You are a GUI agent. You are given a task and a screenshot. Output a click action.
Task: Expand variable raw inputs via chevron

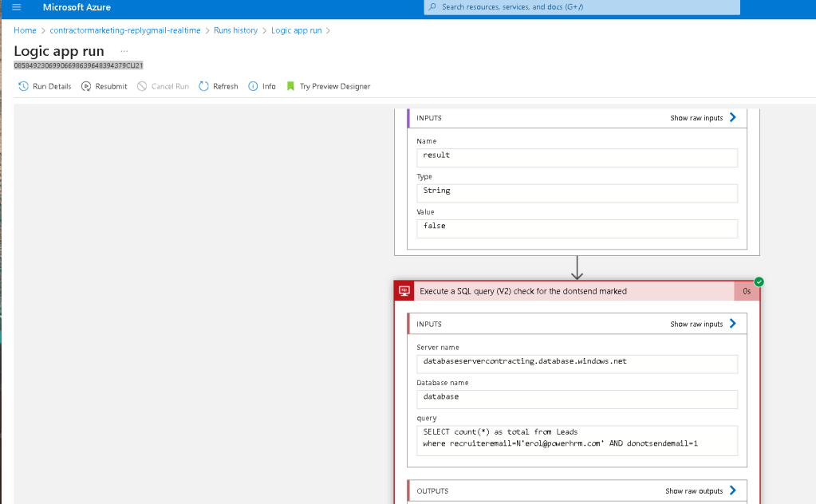click(733, 117)
